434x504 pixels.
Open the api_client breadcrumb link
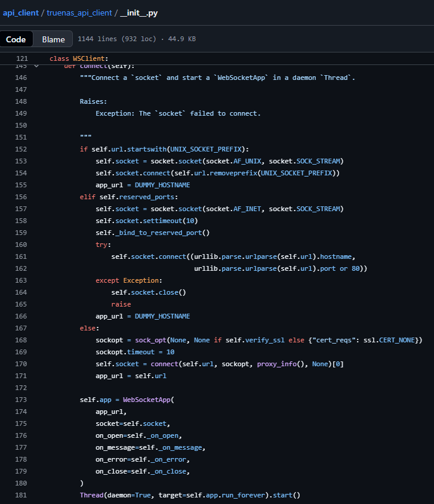pos(20,13)
